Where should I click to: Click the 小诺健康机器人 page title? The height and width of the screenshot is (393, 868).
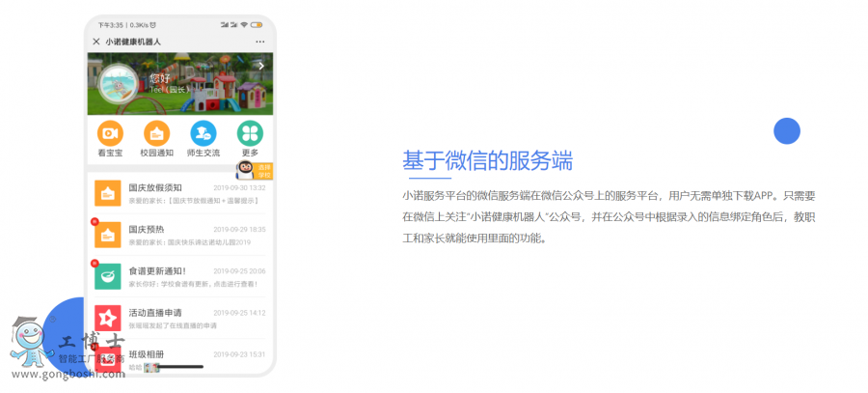pyautogui.click(x=133, y=42)
